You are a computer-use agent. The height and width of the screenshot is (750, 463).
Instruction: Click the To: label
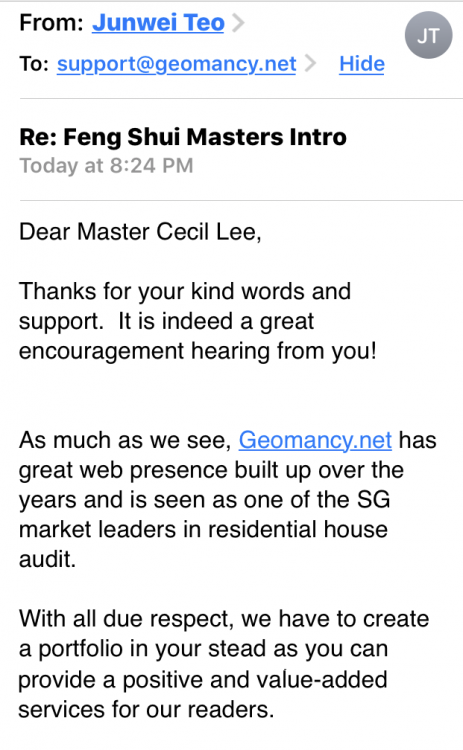click(x=34, y=63)
